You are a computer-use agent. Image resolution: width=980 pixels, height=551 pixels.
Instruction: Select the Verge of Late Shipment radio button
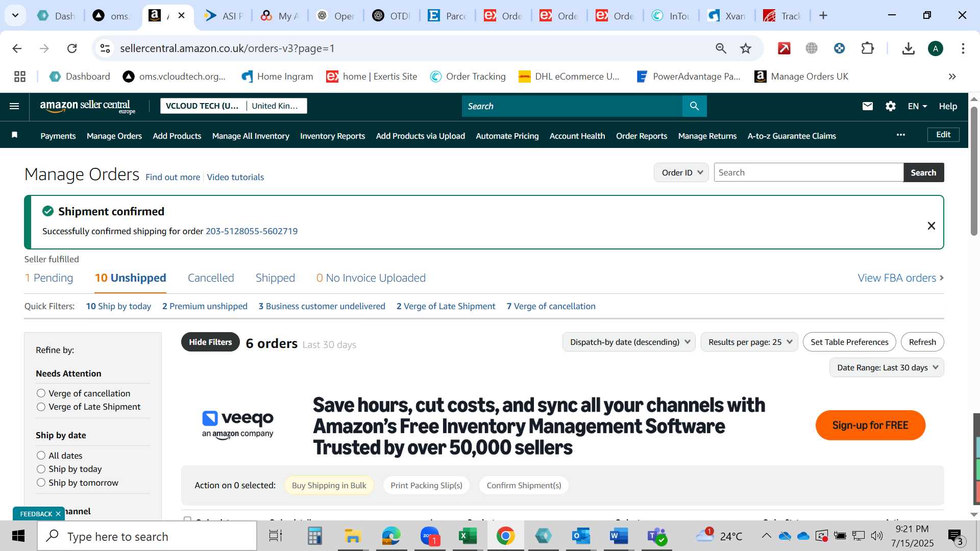point(41,407)
